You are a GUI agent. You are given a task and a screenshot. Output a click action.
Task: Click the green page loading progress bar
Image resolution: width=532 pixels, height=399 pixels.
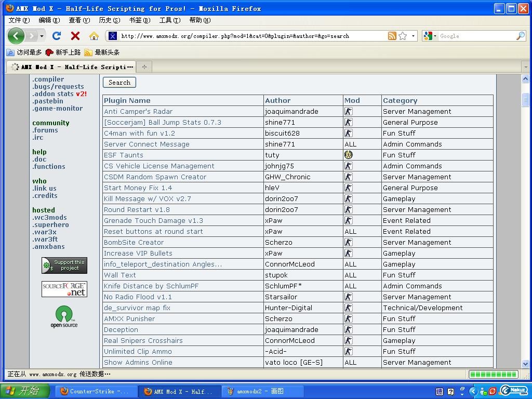(494, 374)
